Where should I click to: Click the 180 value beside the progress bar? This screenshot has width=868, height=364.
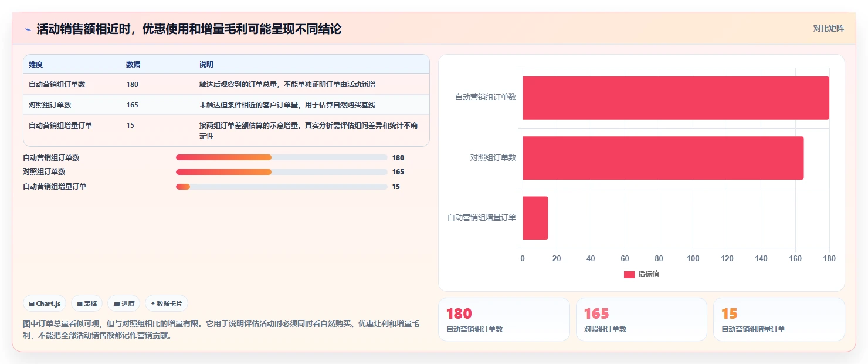pyautogui.click(x=398, y=158)
